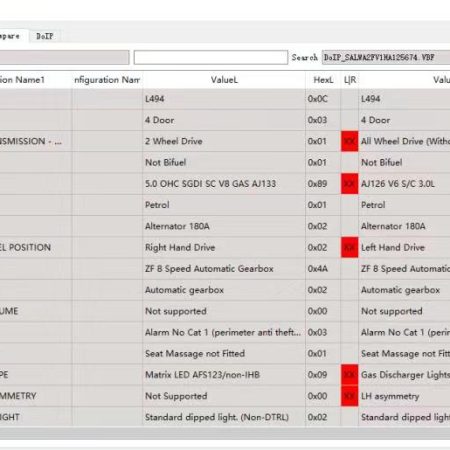
Task: Select the MMETRY name cell
Action: [x=36, y=396]
